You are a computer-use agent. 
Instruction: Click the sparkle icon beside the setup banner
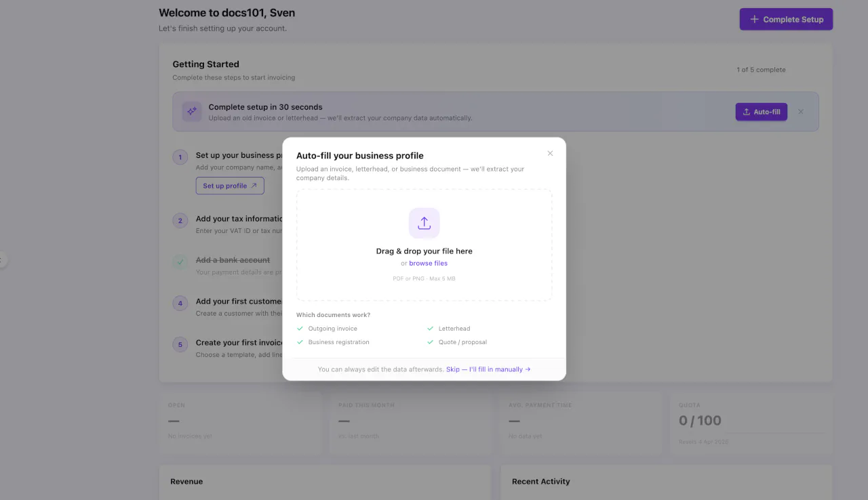pos(191,110)
